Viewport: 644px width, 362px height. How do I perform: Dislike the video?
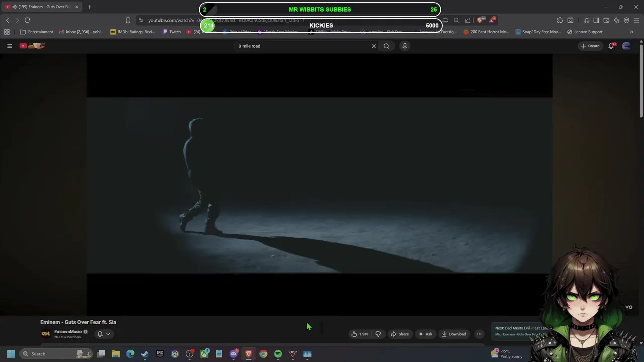pos(378,334)
